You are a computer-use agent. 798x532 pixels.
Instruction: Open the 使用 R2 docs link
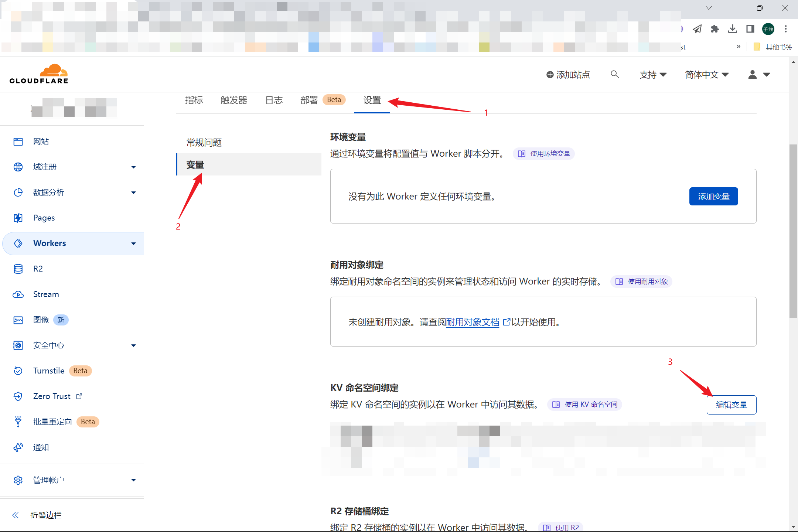(561, 528)
